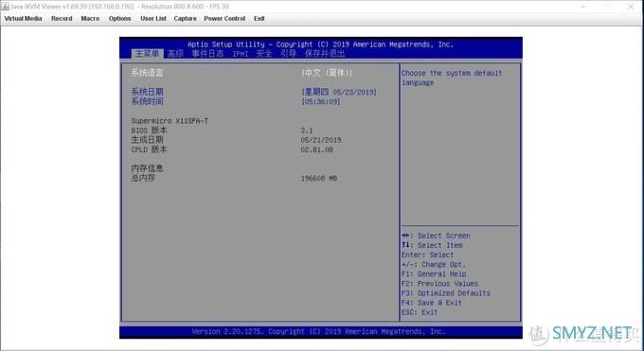
Task: Open the Virtual Media menu
Action: point(23,19)
